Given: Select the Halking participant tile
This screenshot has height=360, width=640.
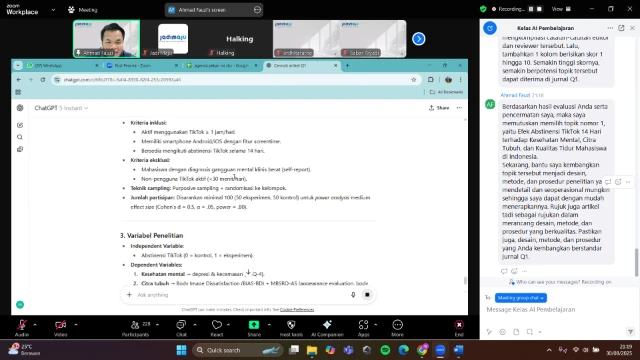Looking at the screenshot, I should (x=240, y=39).
